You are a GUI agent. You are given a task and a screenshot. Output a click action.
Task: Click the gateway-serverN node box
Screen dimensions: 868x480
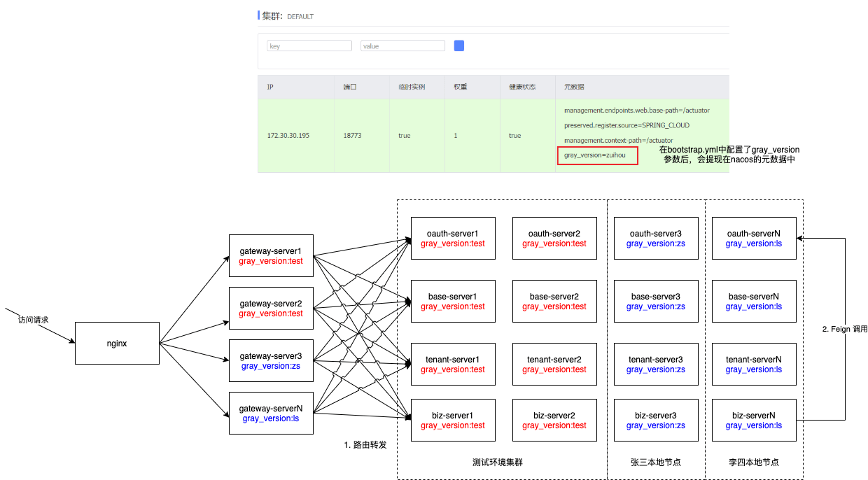[271, 413]
